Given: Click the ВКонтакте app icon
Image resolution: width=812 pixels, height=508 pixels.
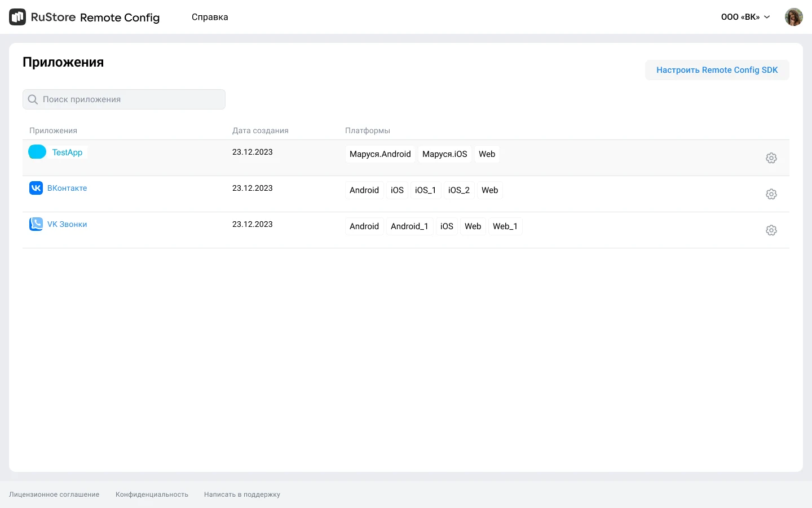Looking at the screenshot, I should click(36, 188).
